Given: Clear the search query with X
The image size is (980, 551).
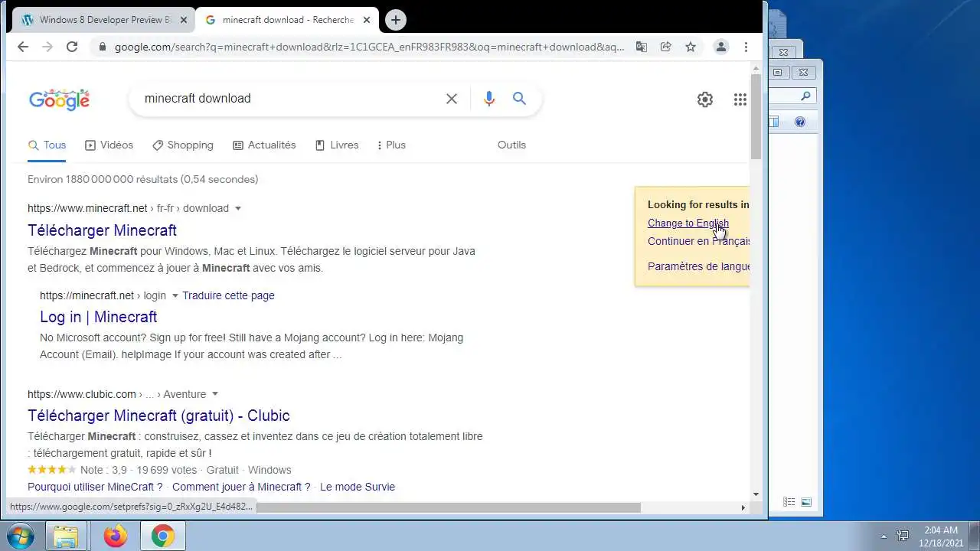Looking at the screenshot, I should (x=452, y=99).
